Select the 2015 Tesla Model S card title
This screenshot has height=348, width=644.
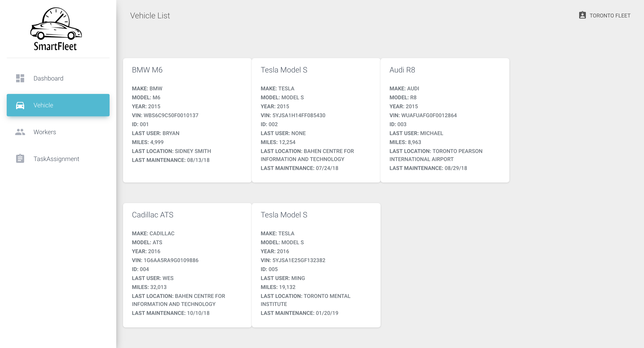pyautogui.click(x=284, y=70)
